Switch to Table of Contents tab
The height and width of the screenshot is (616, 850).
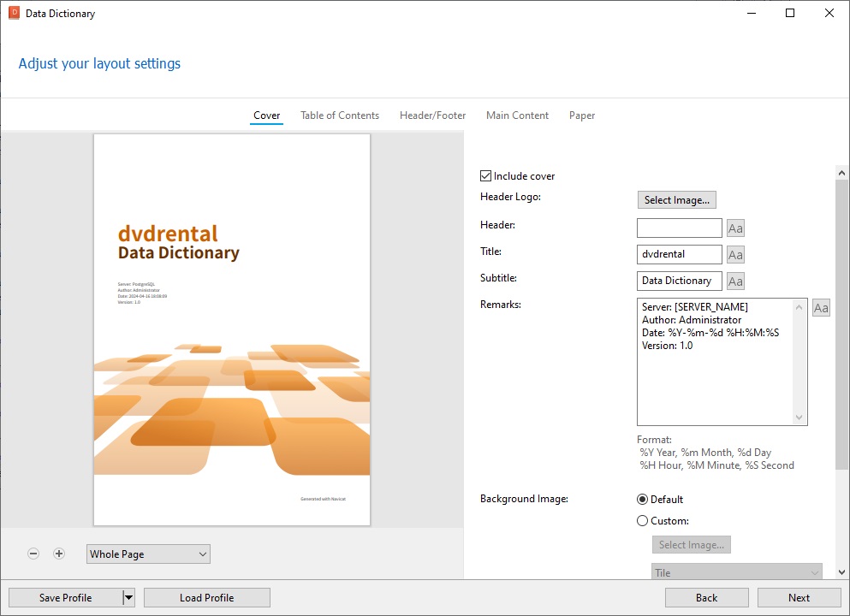(x=340, y=115)
